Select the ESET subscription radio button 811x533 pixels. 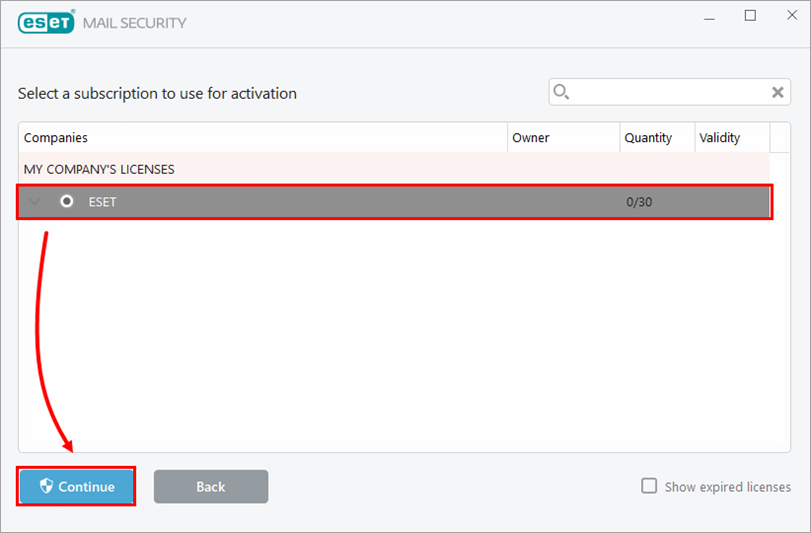coord(67,201)
